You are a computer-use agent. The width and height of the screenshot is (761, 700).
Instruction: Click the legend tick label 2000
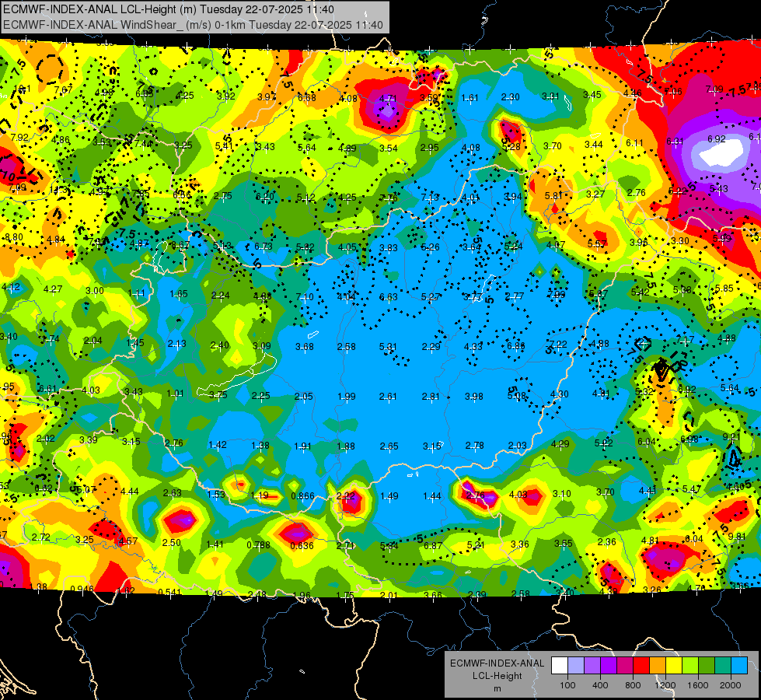tap(731, 685)
